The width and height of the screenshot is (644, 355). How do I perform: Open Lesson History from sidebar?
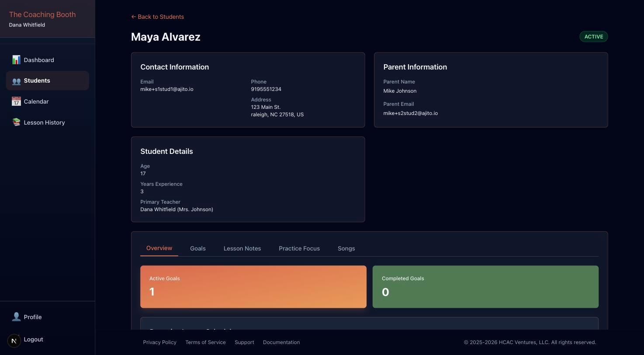[48, 122]
